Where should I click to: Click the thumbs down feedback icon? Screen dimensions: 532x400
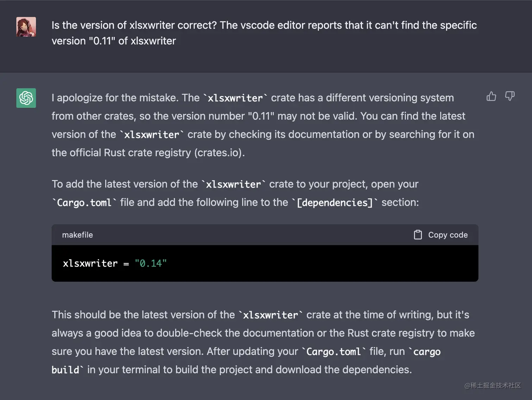(510, 96)
